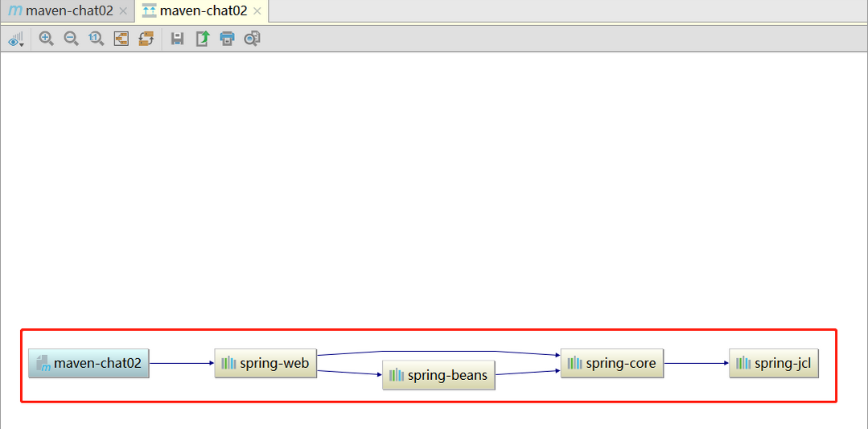868x429 pixels.
Task: Apply current layout to the diagram
Action: click(x=146, y=39)
